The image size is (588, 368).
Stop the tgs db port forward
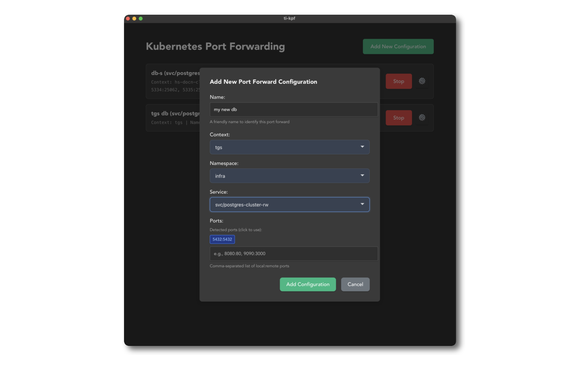point(398,118)
